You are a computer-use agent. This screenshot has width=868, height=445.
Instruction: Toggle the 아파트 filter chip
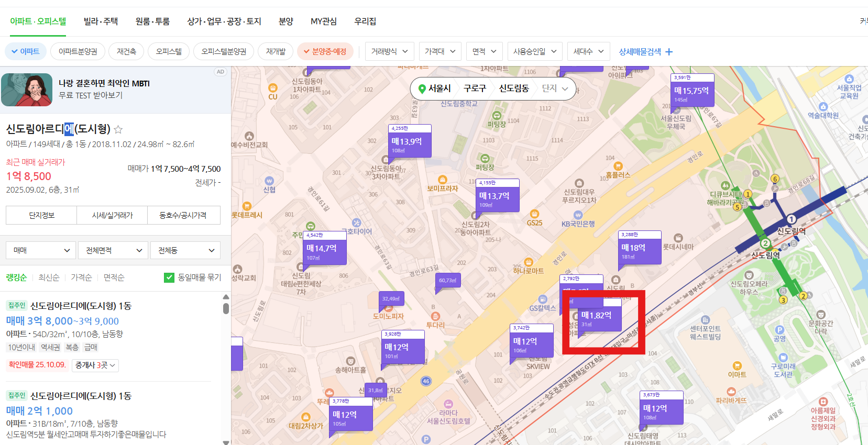point(26,51)
